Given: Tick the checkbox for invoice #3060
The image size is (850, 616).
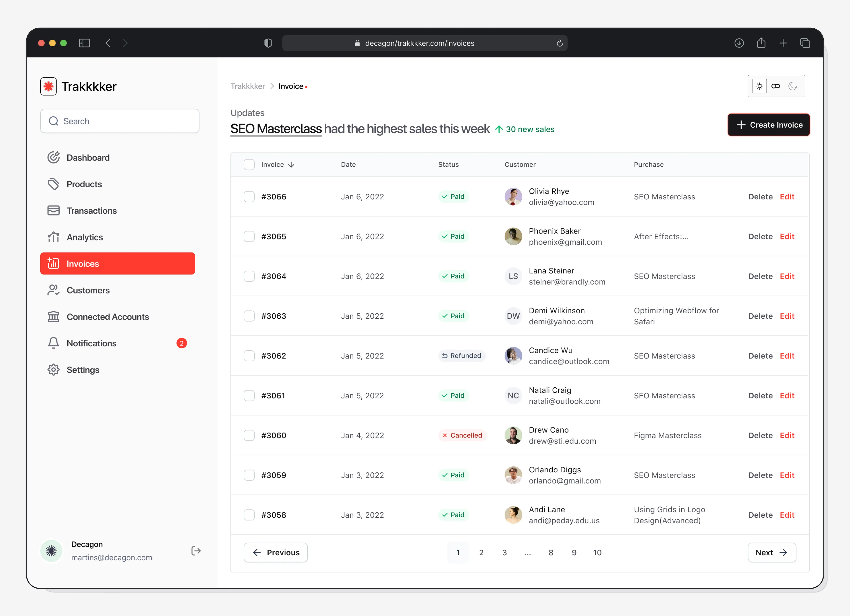Looking at the screenshot, I should [249, 435].
